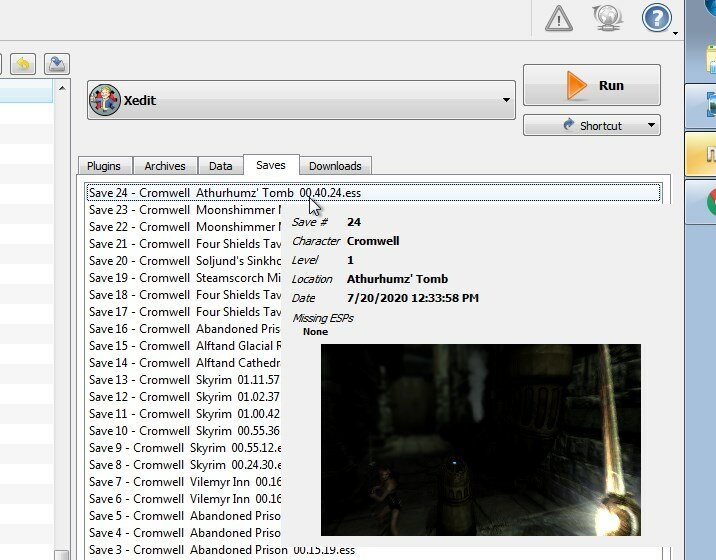Select Save 7 Vilemyr Inn entry
The height and width of the screenshot is (560, 716).
184,481
